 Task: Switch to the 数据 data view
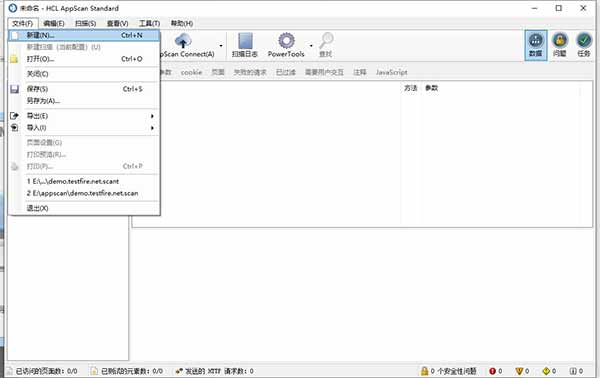536,45
